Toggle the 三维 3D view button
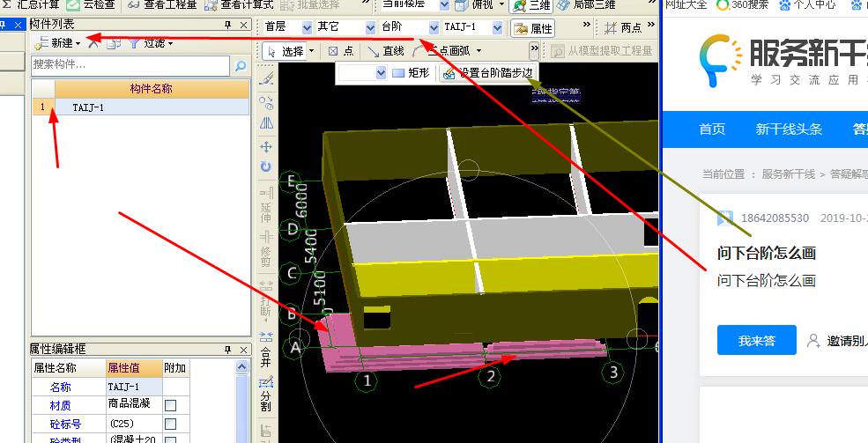The width and height of the screenshot is (868, 443). (x=530, y=5)
